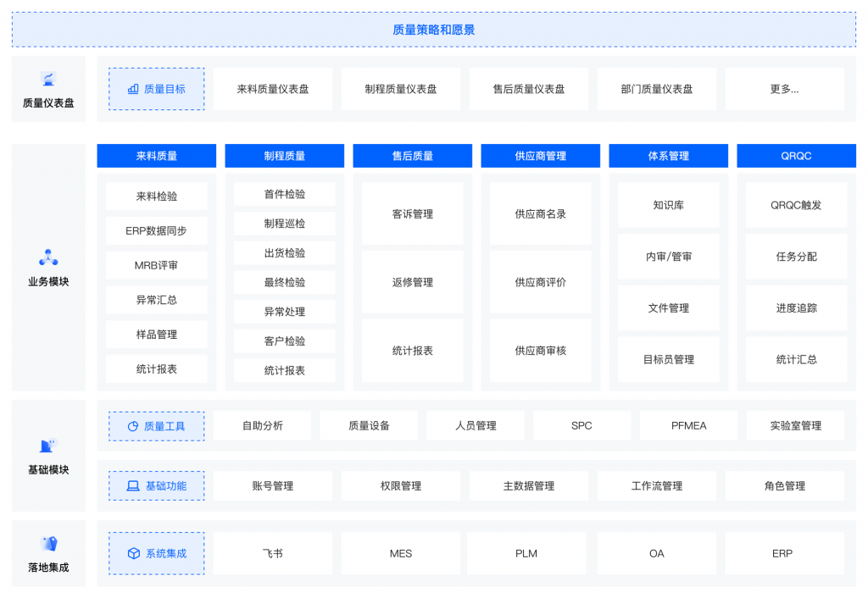Viewport: 868px width, 598px height.
Task: Open 进度追踪
Action: (x=796, y=308)
